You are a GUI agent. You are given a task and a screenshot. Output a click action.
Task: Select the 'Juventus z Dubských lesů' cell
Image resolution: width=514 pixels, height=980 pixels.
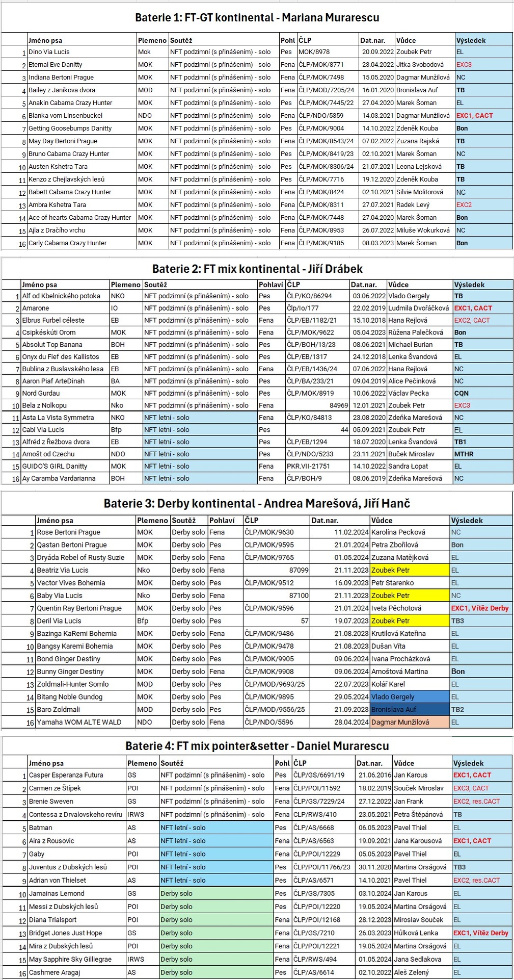[76, 867]
